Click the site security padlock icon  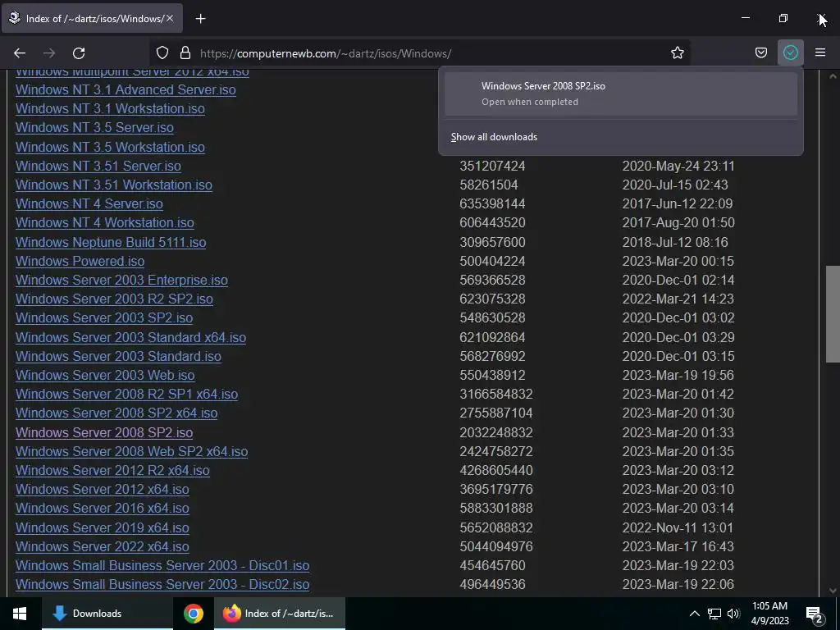[x=185, y=52]
